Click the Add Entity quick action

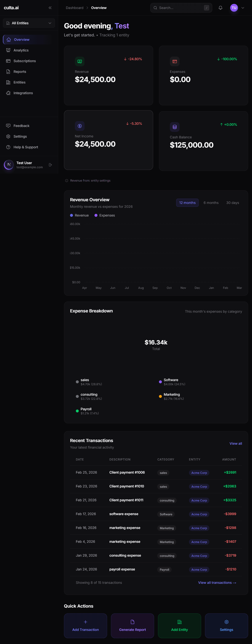179,626
